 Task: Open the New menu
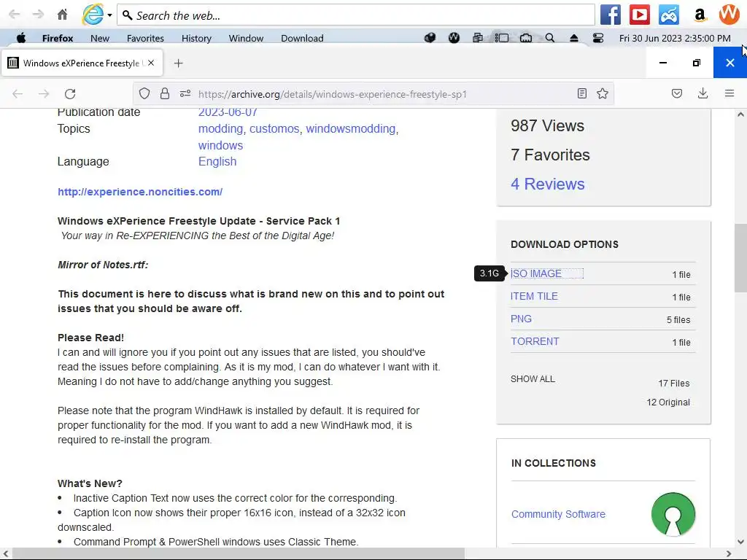click(x=99, y=38)
